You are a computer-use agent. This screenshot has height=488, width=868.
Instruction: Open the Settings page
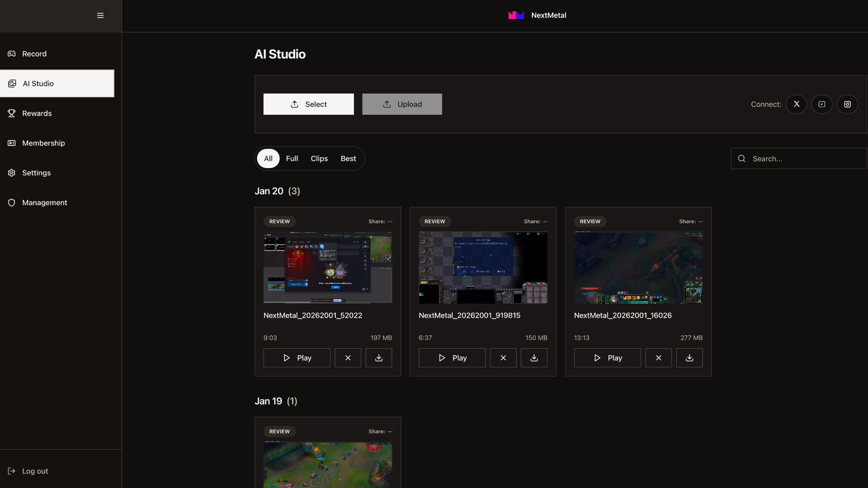click(36, 173)
